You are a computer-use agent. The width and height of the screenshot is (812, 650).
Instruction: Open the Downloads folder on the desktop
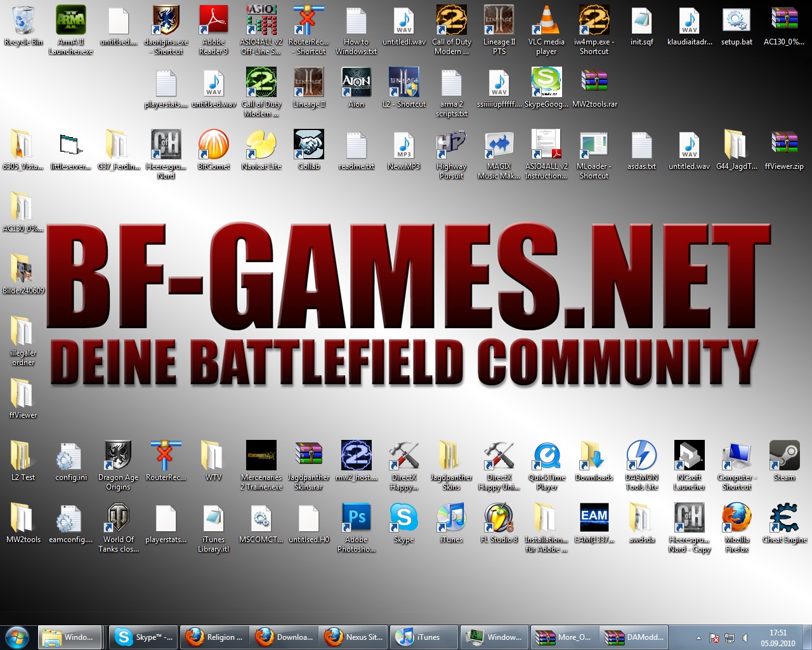point(594,457)
